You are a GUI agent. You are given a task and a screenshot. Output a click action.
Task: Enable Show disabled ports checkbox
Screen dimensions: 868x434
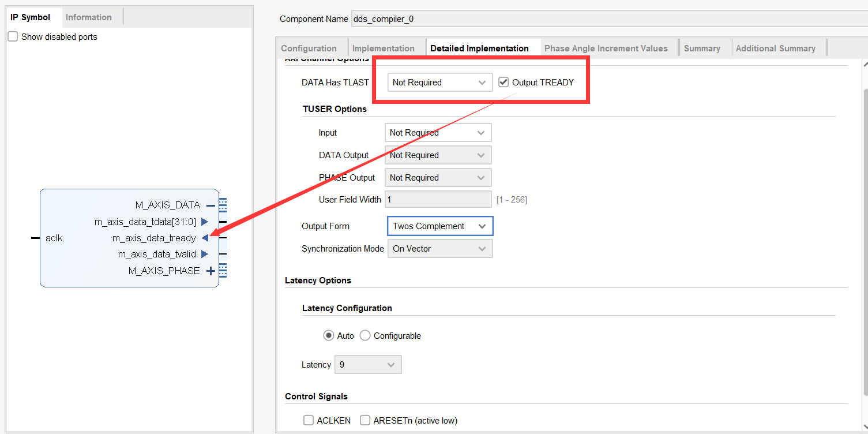coord(13,37)
